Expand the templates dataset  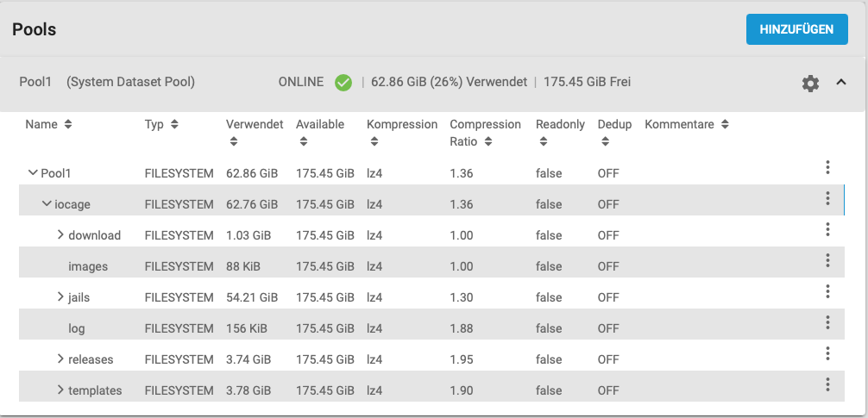pos(60,390)
